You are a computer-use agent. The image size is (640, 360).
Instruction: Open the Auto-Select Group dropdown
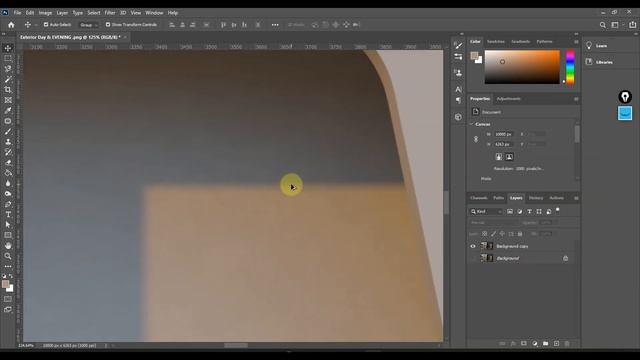(x=89, y=25)
